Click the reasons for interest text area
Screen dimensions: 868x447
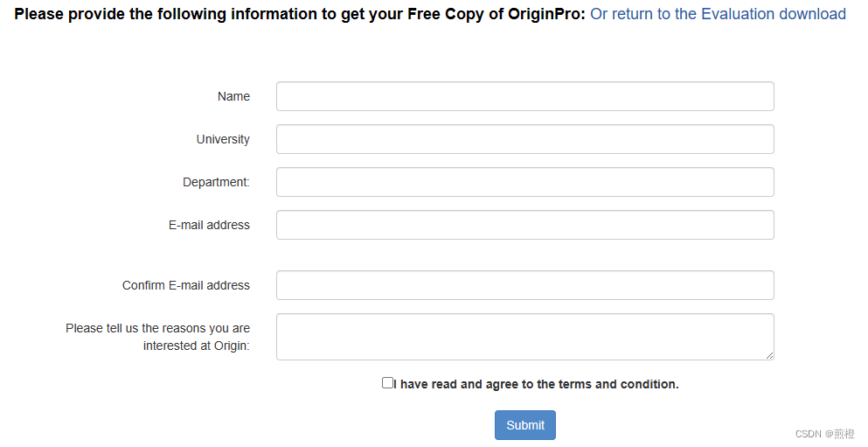point(524,337)
